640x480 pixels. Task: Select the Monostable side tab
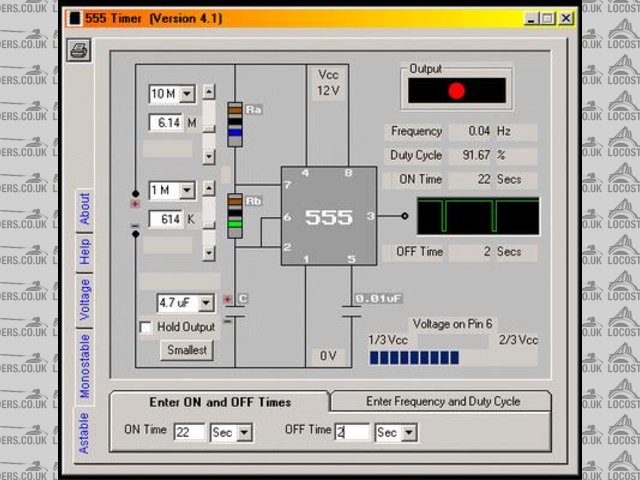(84, 366)
